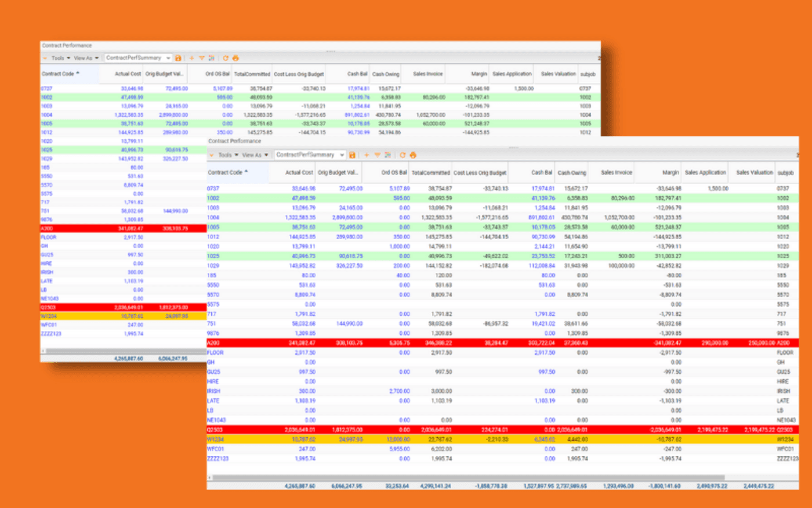
Task: Open the ContractPerfSummary dropdown in the front window
Action: tap(342, 155)
